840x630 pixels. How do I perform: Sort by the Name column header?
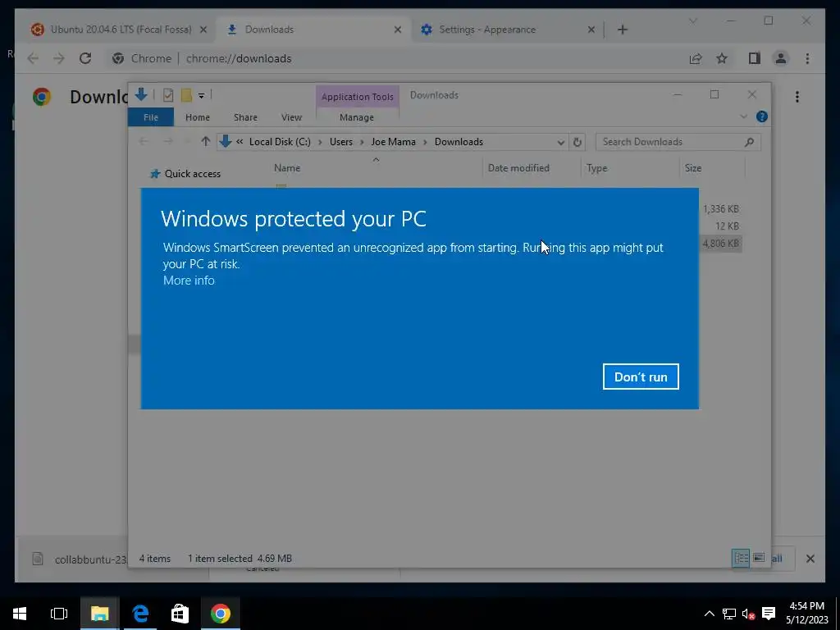[287, 167]
